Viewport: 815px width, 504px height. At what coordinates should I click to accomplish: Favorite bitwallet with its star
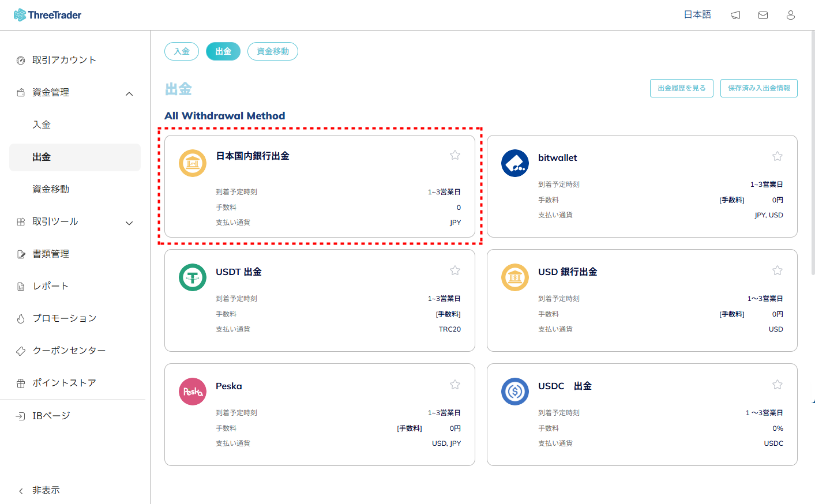click(778, 156)
